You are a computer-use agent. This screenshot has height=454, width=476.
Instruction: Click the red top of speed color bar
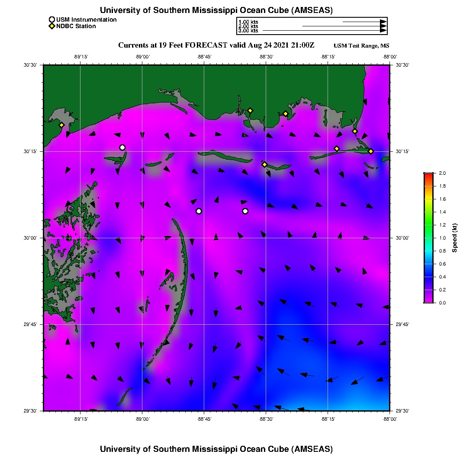click(428, 175)
